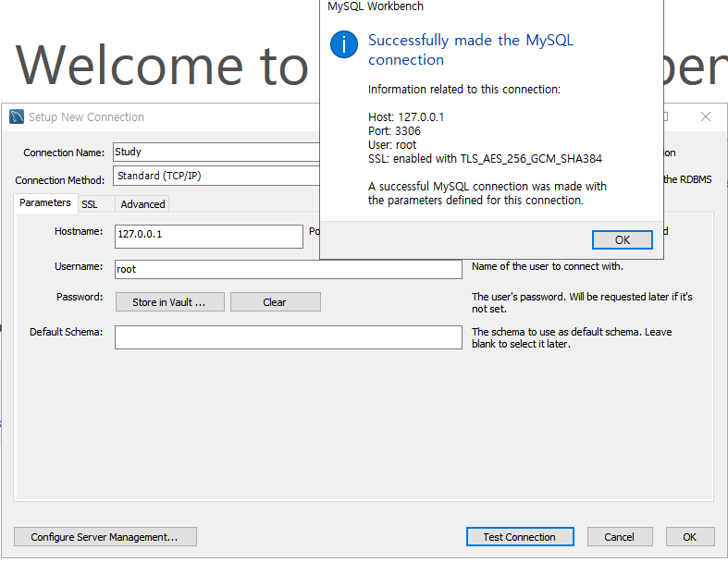Open Configure Server Management

coord(105,537)
